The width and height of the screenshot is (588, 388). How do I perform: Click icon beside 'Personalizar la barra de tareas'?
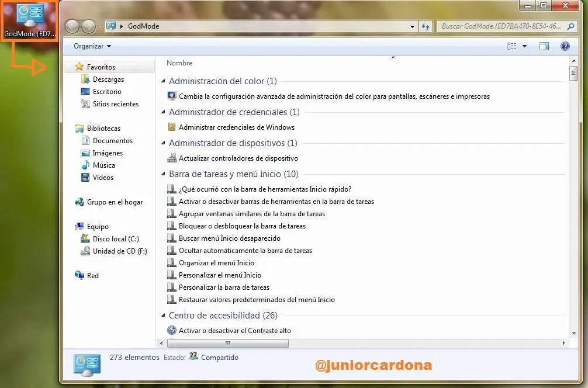tap(172, 287)
